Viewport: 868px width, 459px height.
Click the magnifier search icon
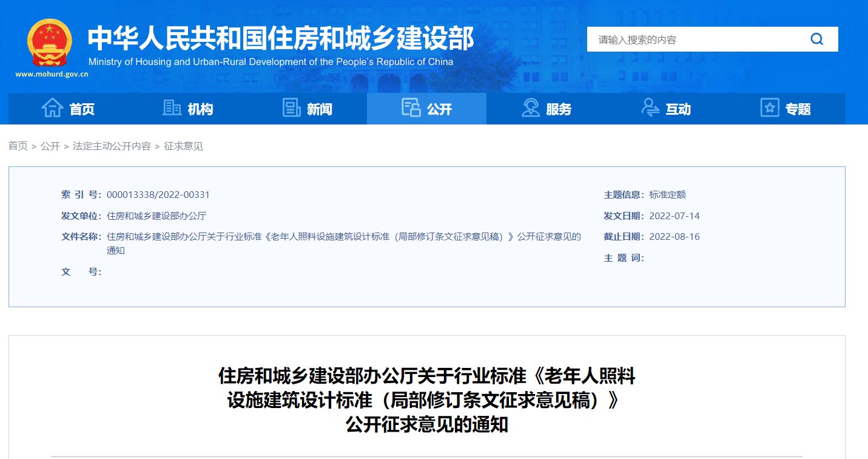point(816,39)
